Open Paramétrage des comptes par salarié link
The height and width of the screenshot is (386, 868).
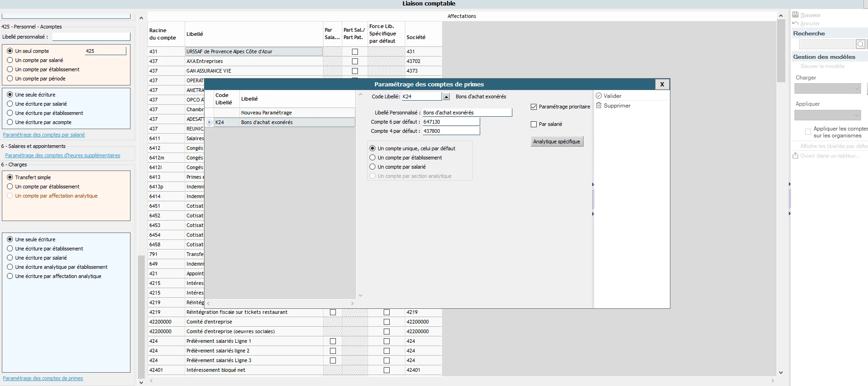[x=44, y=135]
